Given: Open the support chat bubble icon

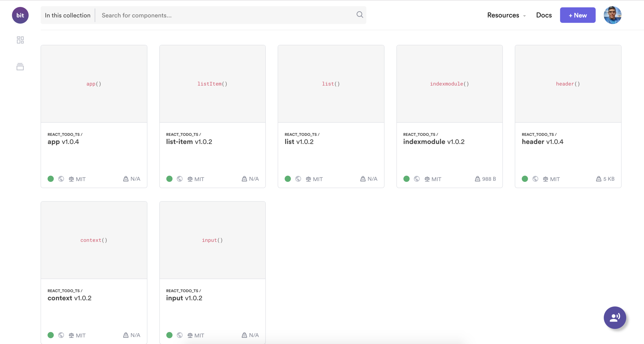Looking at the screenshot, I should (x=615, y=317).
